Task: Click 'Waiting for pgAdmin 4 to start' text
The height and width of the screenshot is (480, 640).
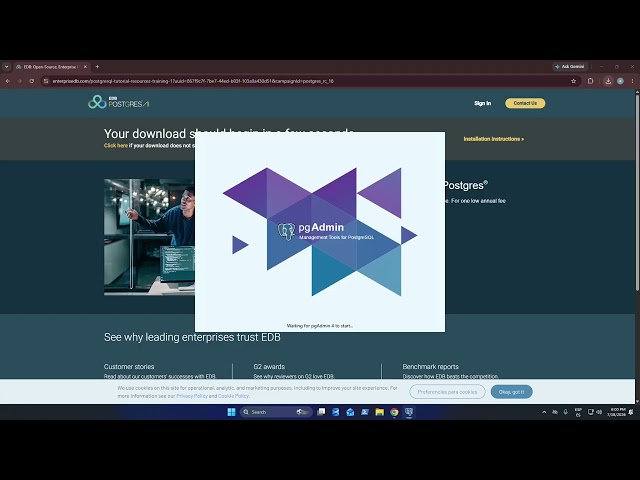Action: click(x=320, y=326)
